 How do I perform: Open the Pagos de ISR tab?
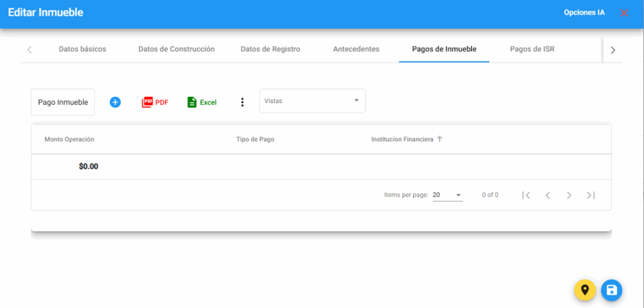[532, 49]
